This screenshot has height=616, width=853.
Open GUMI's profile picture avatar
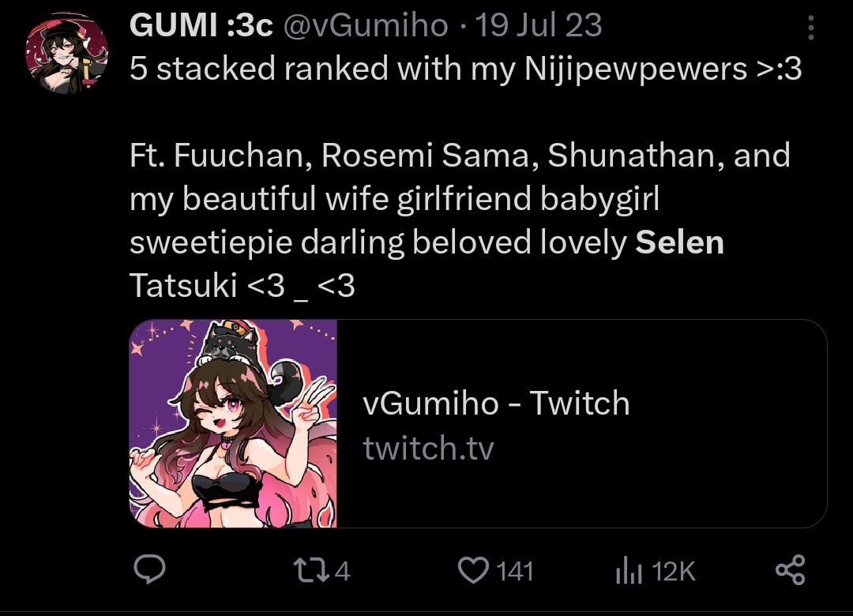point(67,53)
